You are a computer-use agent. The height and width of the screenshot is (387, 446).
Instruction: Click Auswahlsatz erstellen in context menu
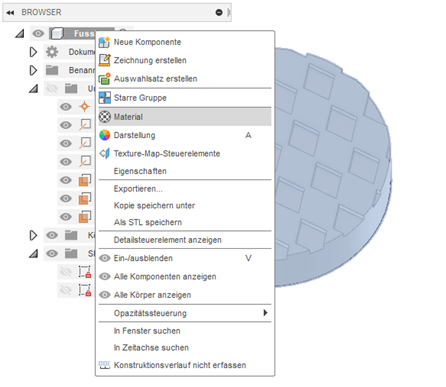tap(185, 79)
